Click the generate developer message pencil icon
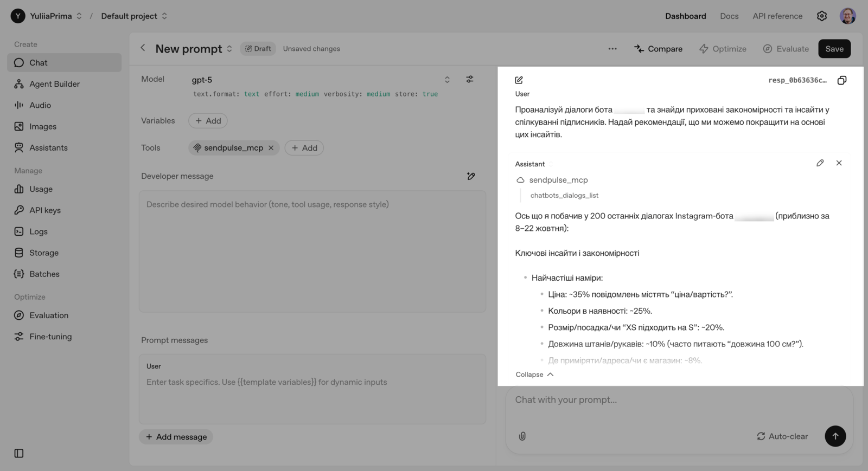This screenshot has height=471, width=868. point(471,176)
